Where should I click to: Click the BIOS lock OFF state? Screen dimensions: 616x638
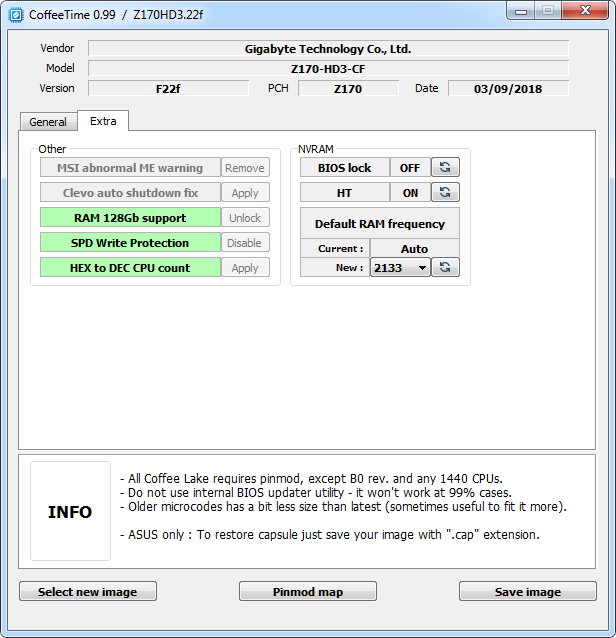click(x=410, y=168)
